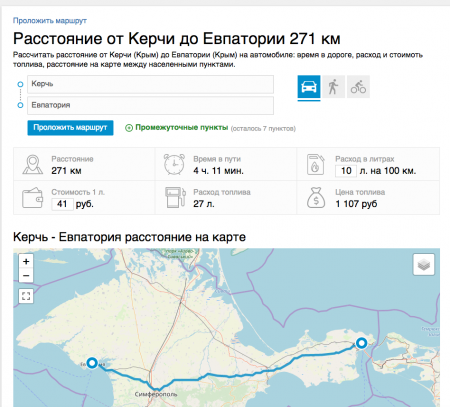Switch to bicycle route mode
Image resolution: width=450 pixels, height=407 pixels.
358,87
